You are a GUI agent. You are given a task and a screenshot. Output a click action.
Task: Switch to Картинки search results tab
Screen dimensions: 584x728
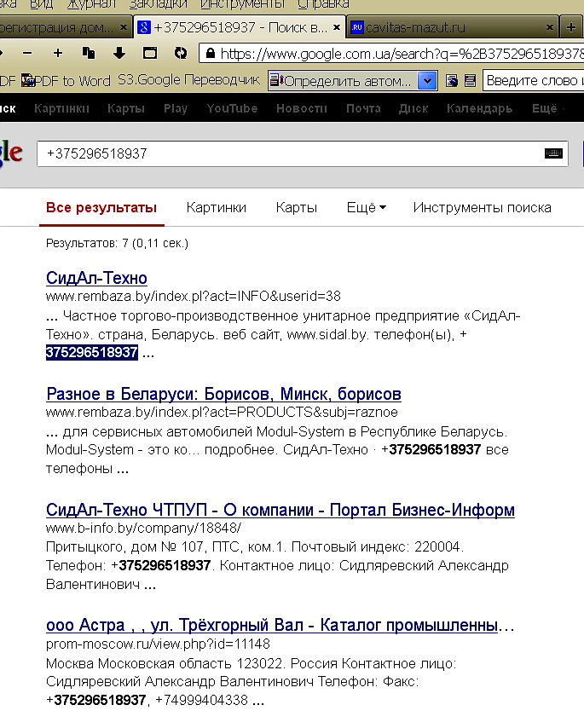pos(217,207)
